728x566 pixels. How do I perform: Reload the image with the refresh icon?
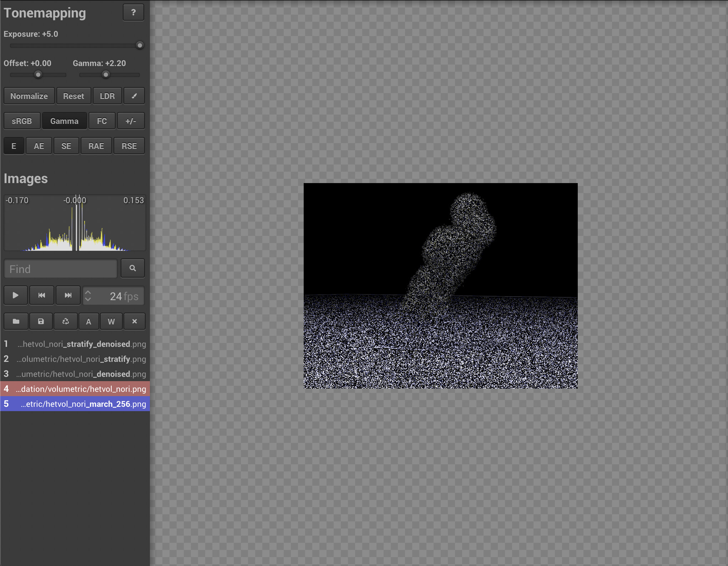(66, 322)
